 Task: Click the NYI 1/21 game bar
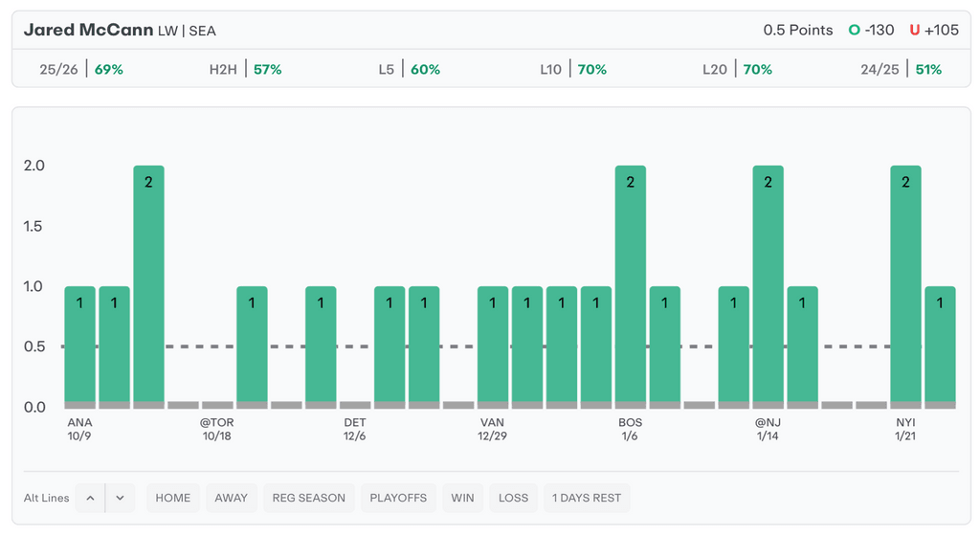click(905, 287)
